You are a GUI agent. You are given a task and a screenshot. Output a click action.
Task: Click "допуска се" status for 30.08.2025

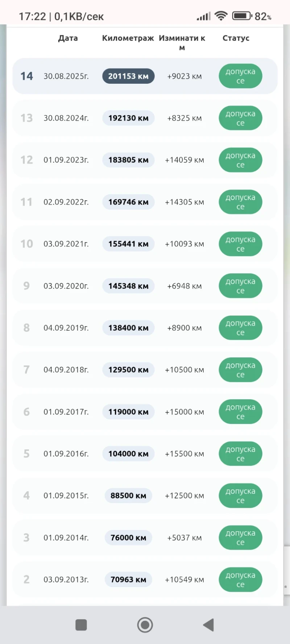point(240,76)
